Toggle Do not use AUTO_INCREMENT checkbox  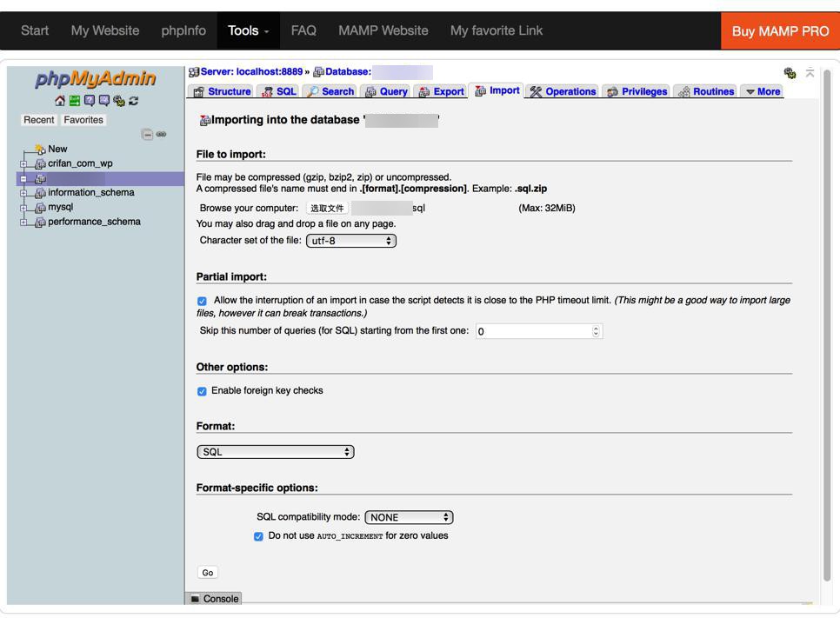coord(259,536)
